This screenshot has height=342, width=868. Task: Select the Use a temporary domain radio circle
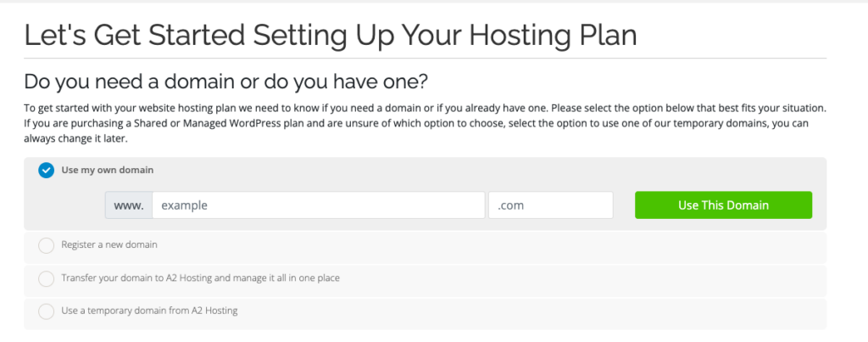[x=46, y=311]
